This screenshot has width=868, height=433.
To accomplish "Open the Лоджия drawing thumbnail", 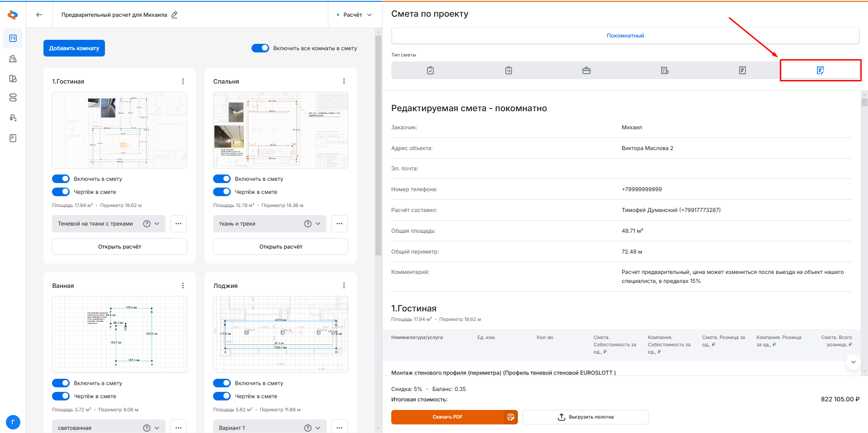I will [280, 334].
